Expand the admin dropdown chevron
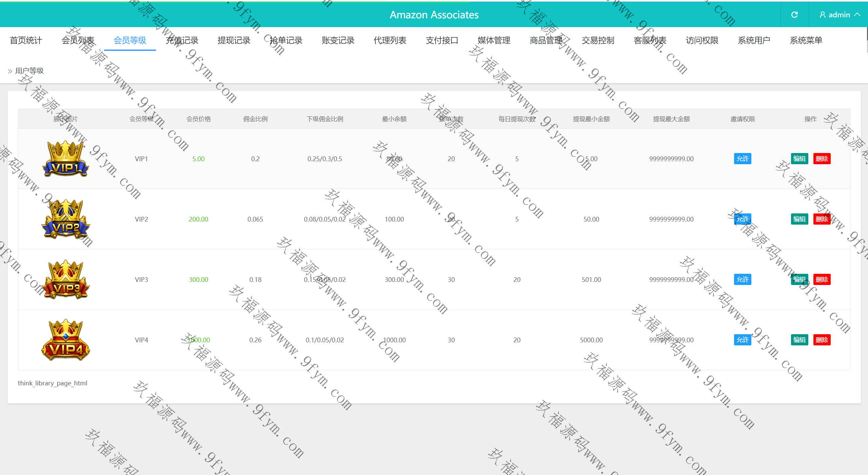The image size is (868, 475). click(857, 15)
